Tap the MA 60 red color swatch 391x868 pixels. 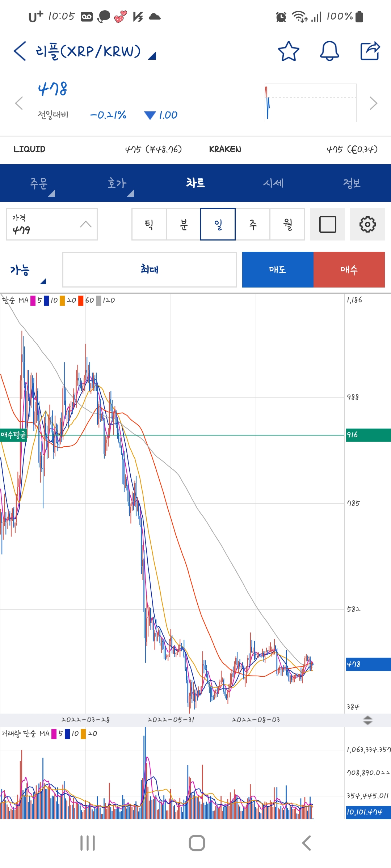[81, 301]
